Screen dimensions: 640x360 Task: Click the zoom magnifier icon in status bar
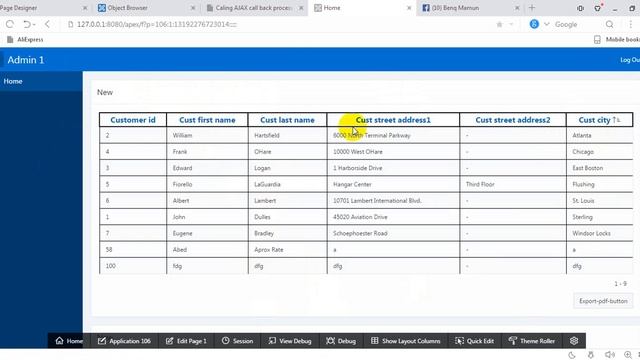click(x=628, y=355)
